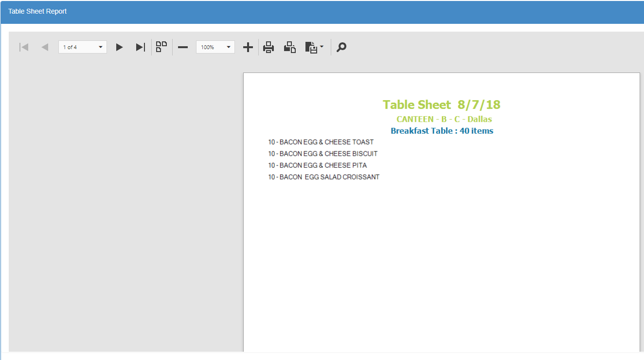Open the page selector '1 of 4'
Viewport: 644px width, 360px height.
(83, 47)
